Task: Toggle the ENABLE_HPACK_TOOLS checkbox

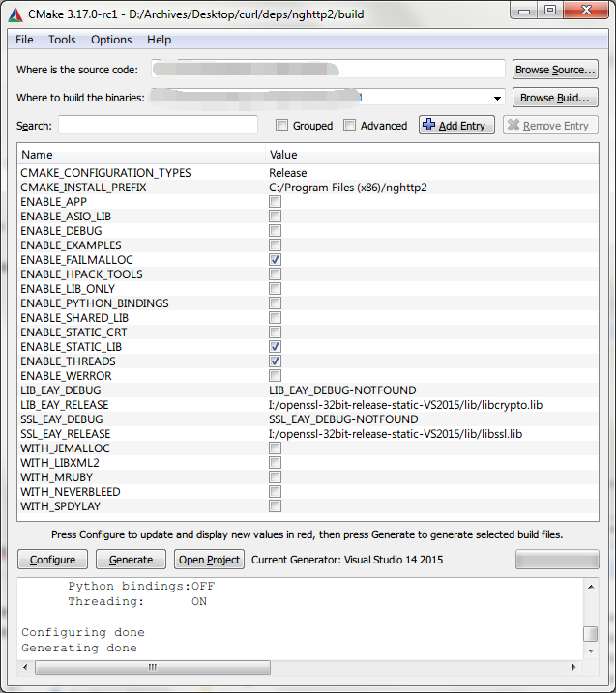Action: pos(275,274)
